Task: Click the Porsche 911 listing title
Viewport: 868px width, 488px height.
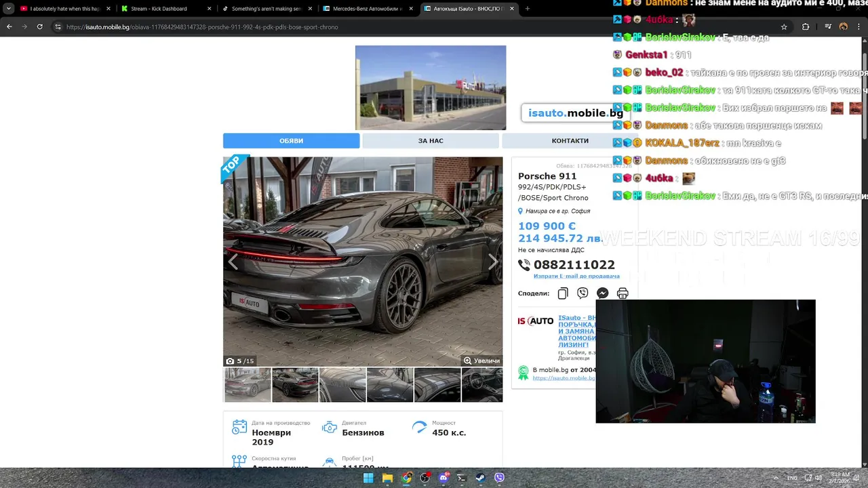Action: pos(547,176)
